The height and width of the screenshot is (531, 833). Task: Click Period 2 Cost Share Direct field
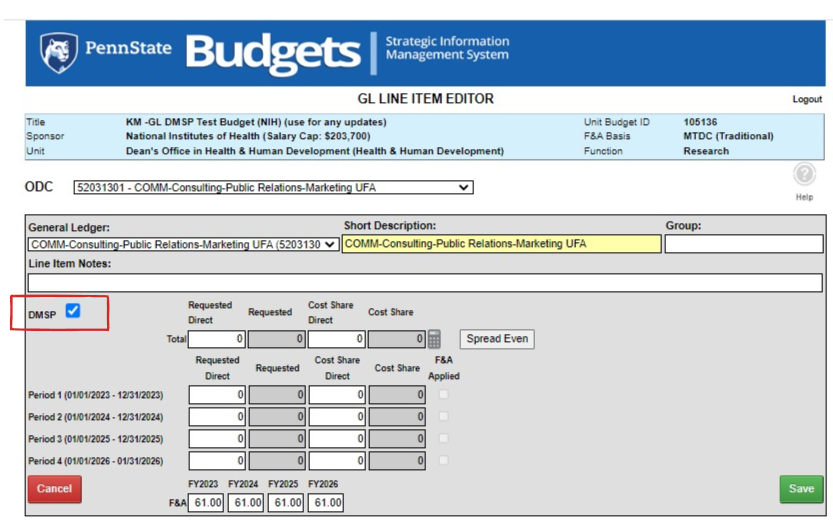tap(337, 417)
